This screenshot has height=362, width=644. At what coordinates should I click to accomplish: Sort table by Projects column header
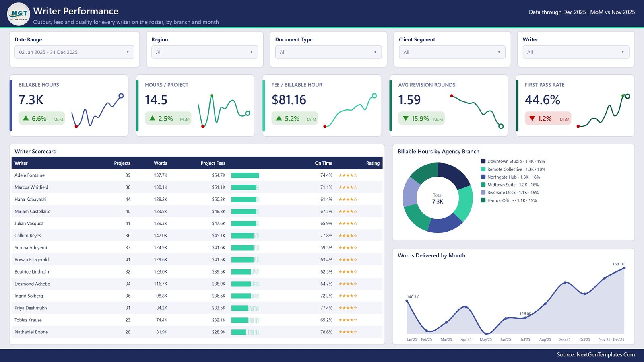tap(122, 163)
